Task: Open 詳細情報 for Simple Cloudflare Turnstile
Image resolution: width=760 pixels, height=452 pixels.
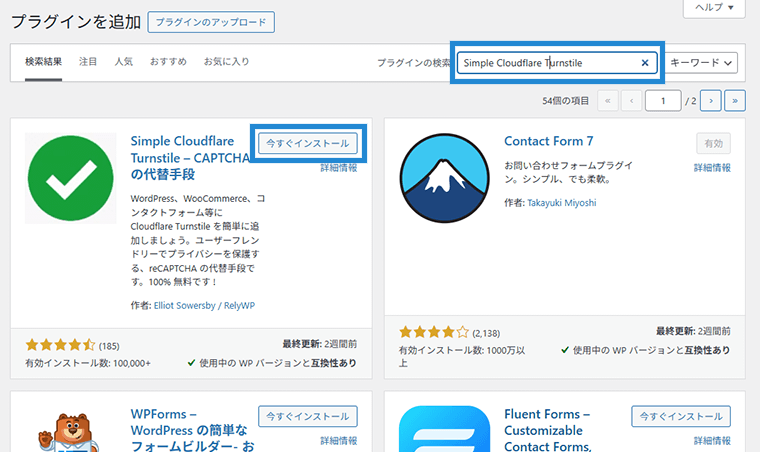Action: point(339,168)
